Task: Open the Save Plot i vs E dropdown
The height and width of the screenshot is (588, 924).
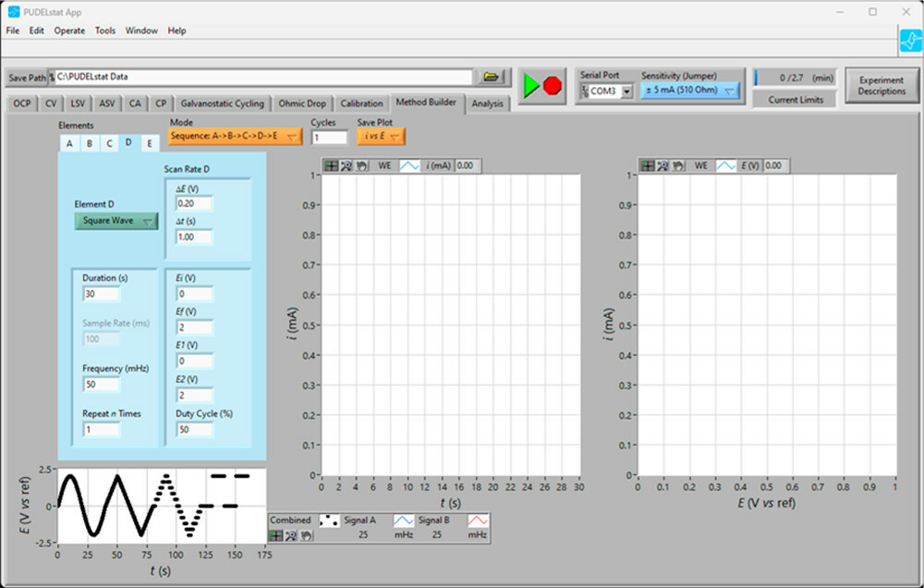Action: point(381,136)
